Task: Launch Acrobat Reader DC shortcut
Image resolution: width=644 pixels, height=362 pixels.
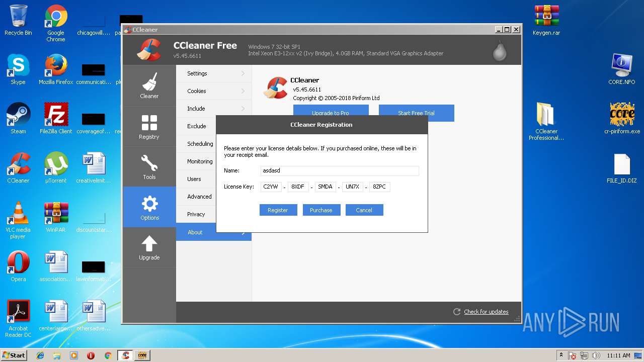Action: [18, 319]
